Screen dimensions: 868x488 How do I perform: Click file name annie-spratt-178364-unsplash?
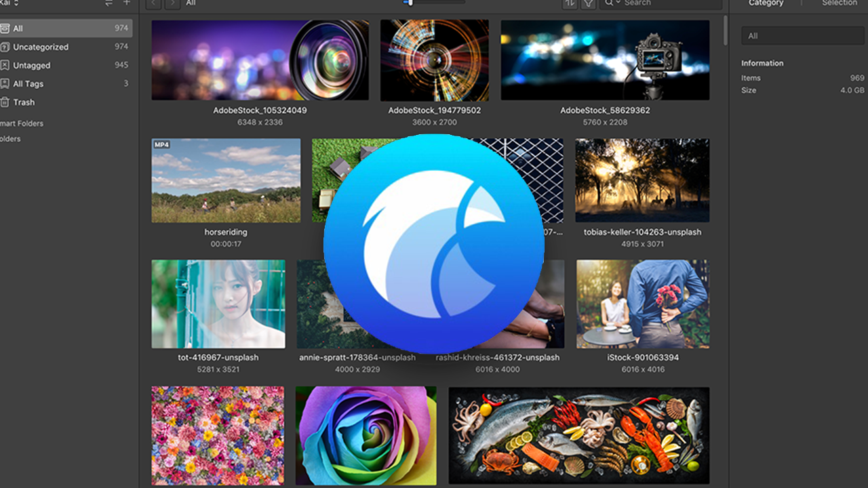(x=357, y=357)
